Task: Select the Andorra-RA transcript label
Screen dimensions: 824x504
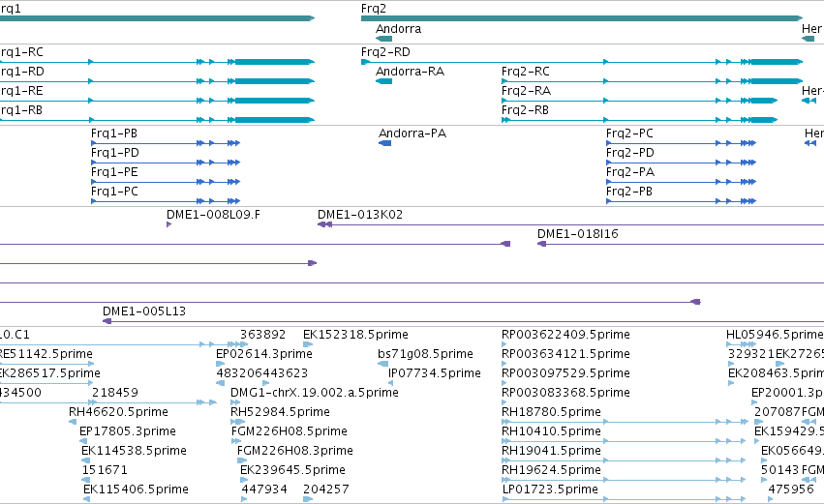Action: point(410,72)
